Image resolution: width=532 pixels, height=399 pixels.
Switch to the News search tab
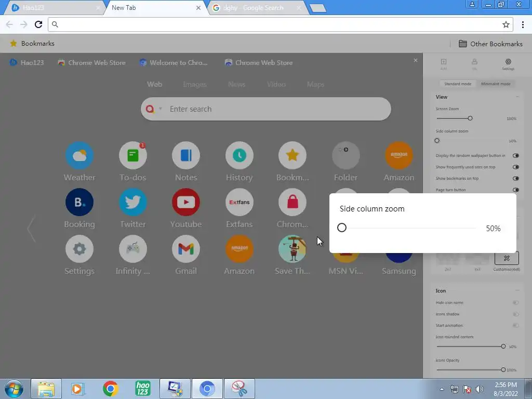[236, 85]
